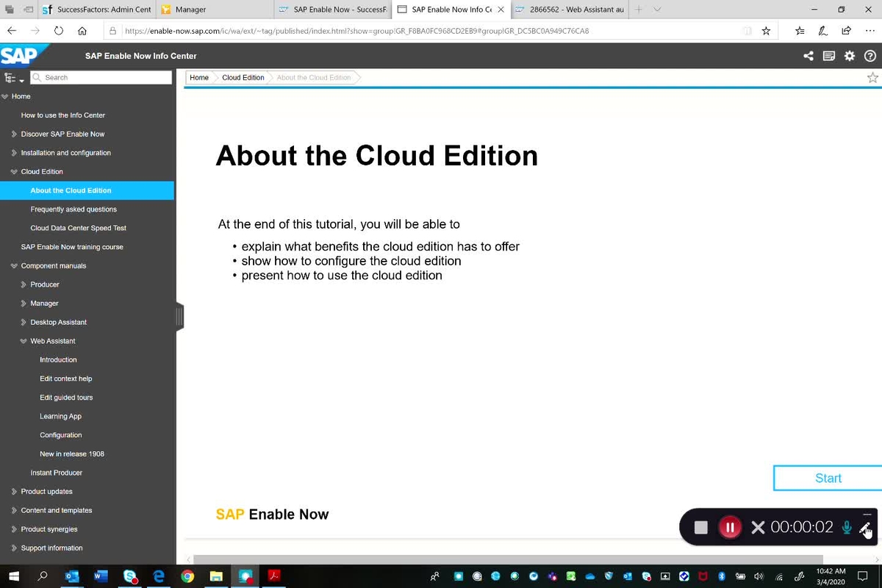The image size is (882, 588).
Task: Open the Settings gear in the Info Center
Action: point(849,55)
